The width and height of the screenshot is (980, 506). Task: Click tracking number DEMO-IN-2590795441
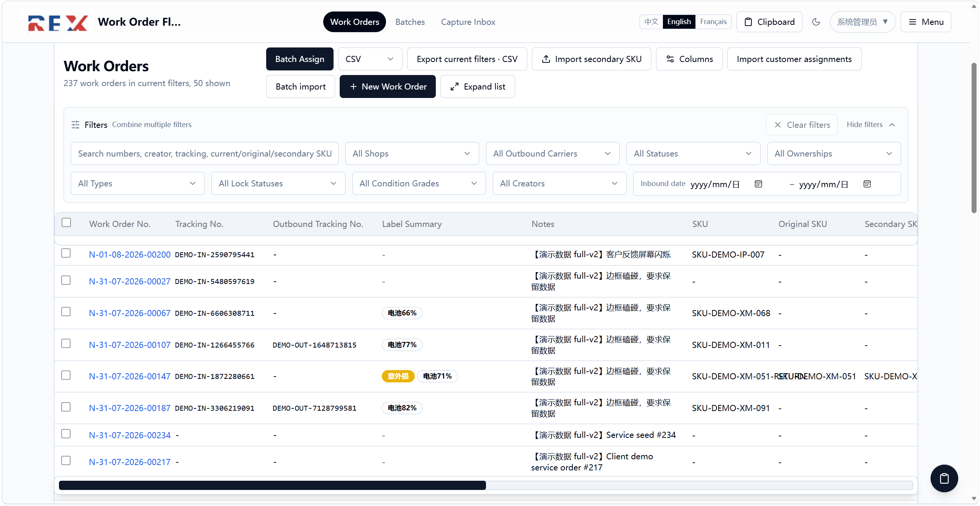pyautogui.click(x=214, y=255)
